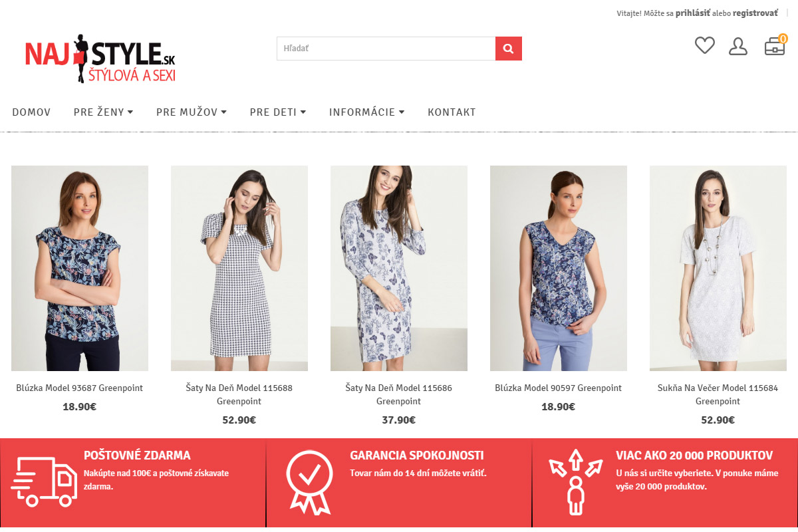Expand the INFORMÁCIE dropdown menu
The height and width of the screenshot is (532, 798).
(x=367, y=112)
